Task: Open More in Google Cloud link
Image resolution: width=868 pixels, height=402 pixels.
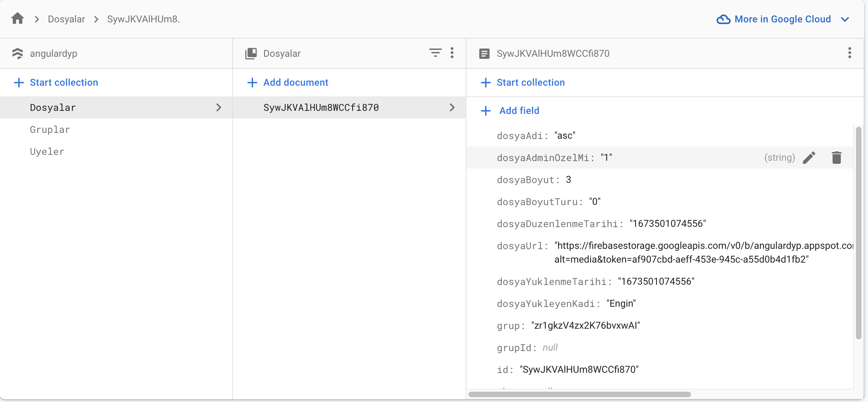Action: coord(782,19)
